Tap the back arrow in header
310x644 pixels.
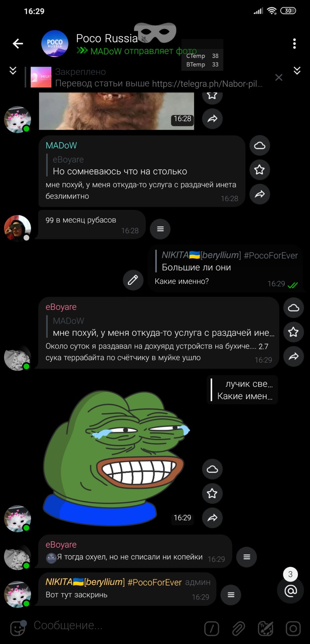[18, 44]
